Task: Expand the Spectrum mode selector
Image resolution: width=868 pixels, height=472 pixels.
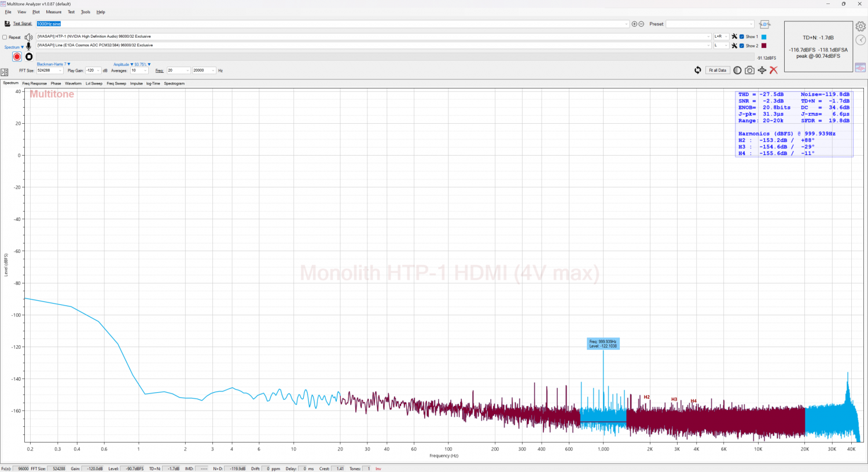Action: pyautogui.click(x=14, y=47)
